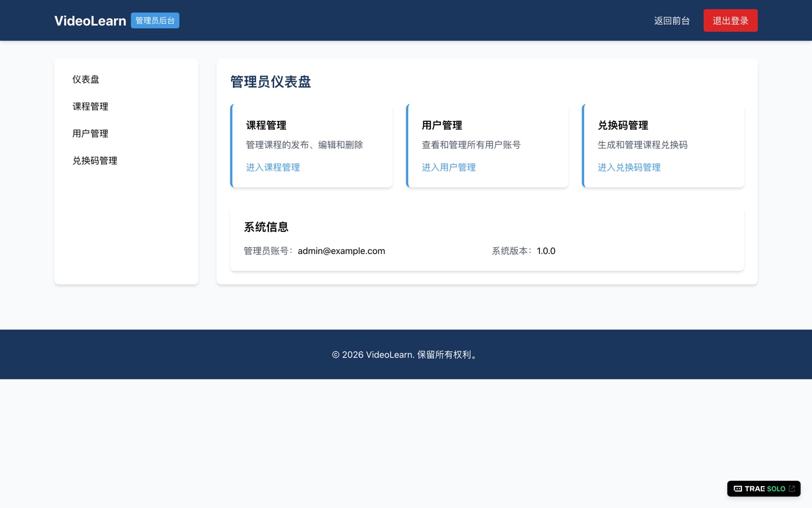Click the 管理员账号 label
Image resolution: width=812 pixels, height=508 pixels.
[x=268, y=251]
